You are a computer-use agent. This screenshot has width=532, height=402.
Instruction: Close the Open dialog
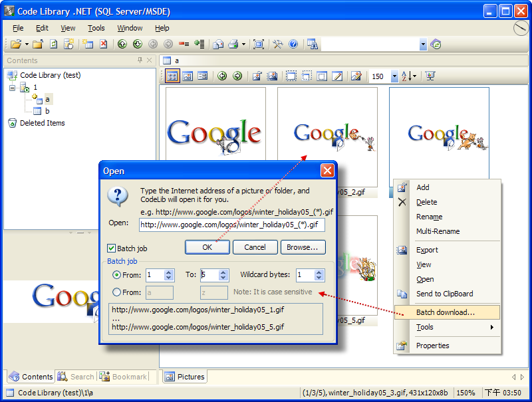click(x=327, y=171)
